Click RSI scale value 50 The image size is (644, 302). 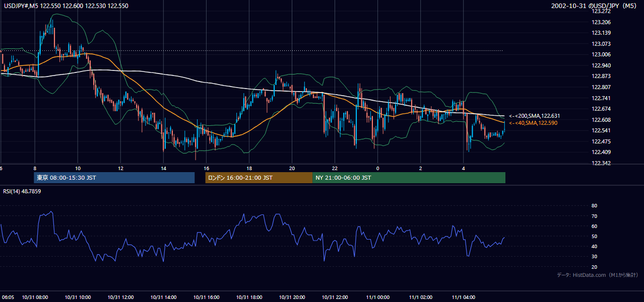click(594, 236)
